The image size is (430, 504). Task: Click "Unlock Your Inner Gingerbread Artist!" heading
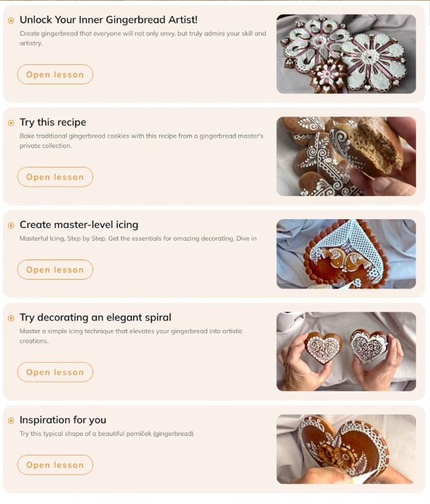point(108,20)
